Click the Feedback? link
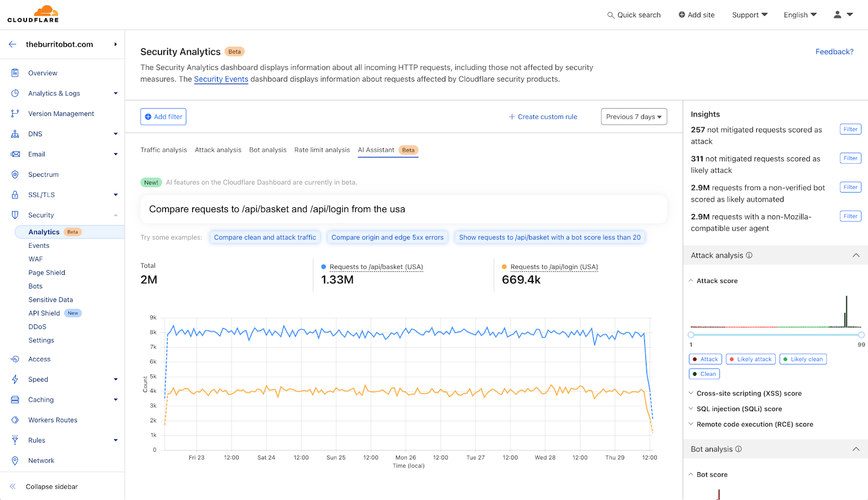This screenshot has height=500, width=868. point(834,52)
